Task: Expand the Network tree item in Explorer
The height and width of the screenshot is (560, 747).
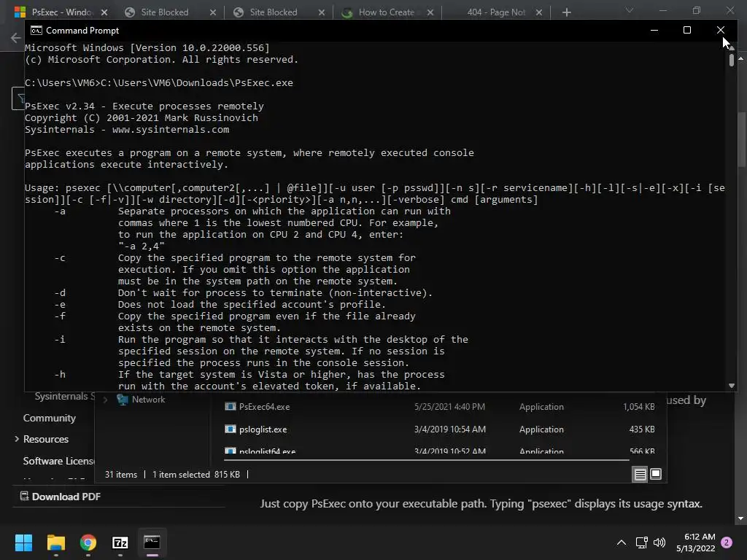Action: click(x=105, y=400)
